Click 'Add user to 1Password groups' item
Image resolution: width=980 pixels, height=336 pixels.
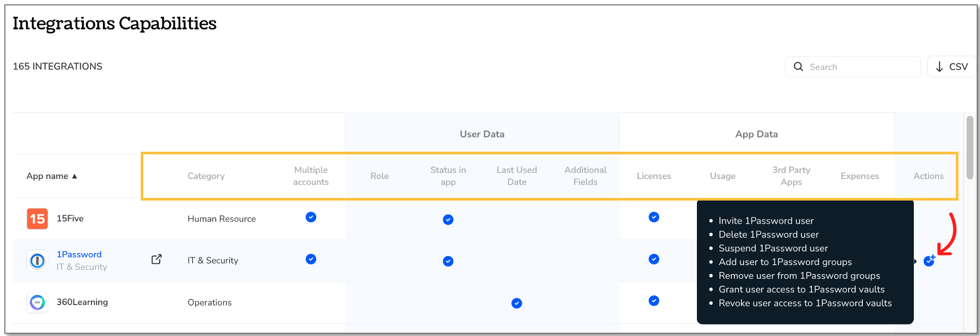click(x=785, y=261)
